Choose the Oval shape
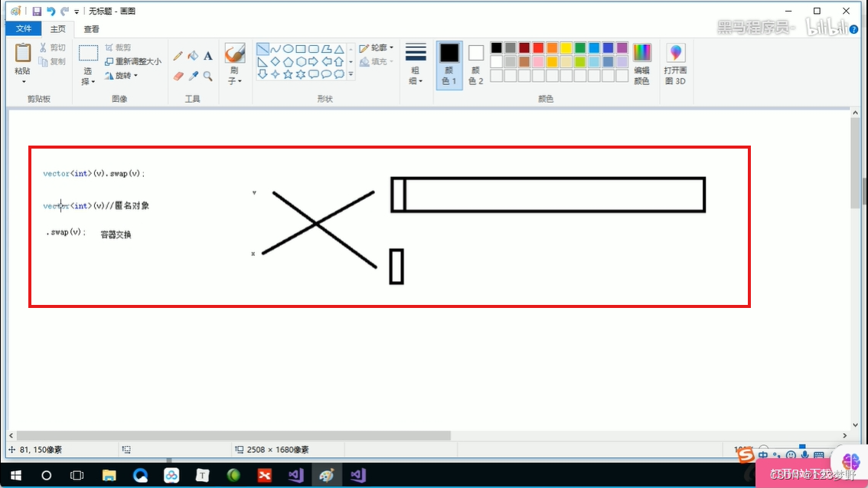This screenshot has width=868, height=488. [x=288, y=49]
